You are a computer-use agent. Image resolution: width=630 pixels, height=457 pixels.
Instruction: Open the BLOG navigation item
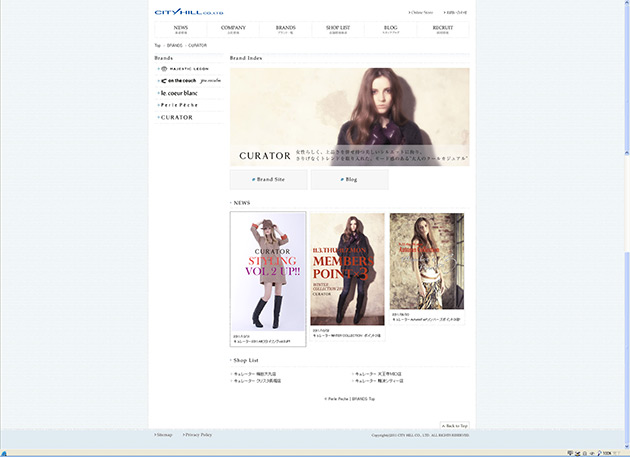click(x=390, y=29)
